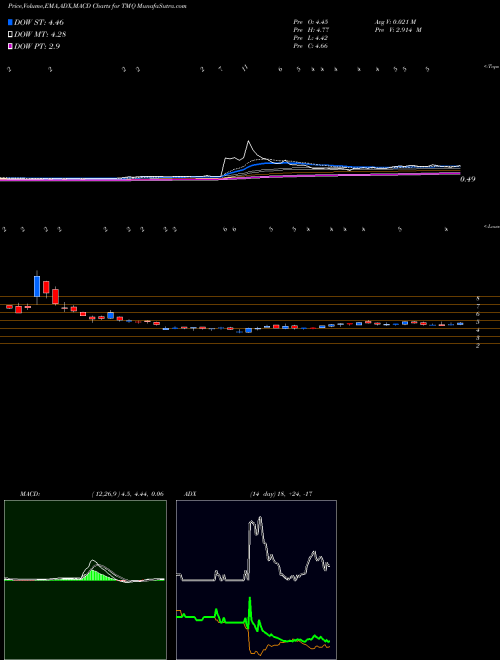This screenshot has height=660, width=500.
Task: Click the ADX panel title
Action: (x=190, y=494)
